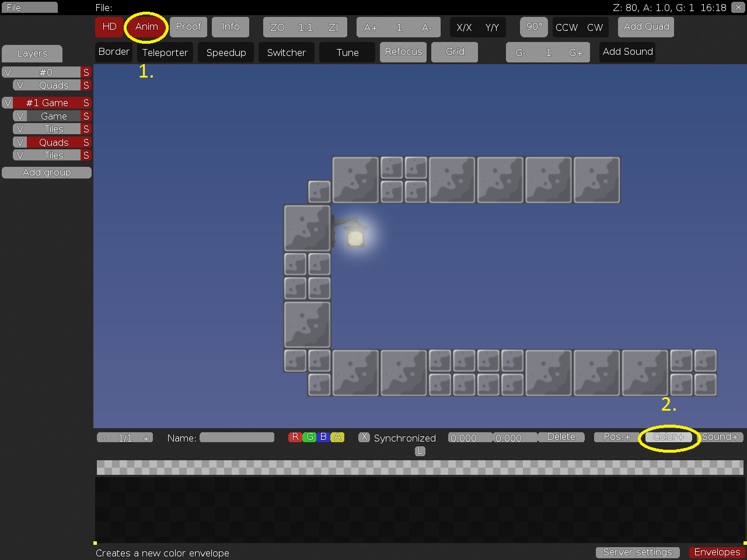Viewport: 747px width, 560px height.
Task: Toggle the HD high detail button
Action: (x=109, y=27)
